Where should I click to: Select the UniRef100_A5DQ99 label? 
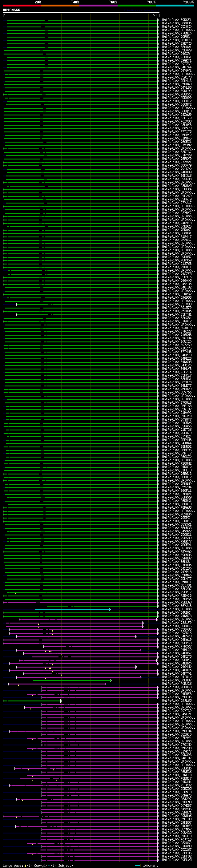tap(176, 98)
